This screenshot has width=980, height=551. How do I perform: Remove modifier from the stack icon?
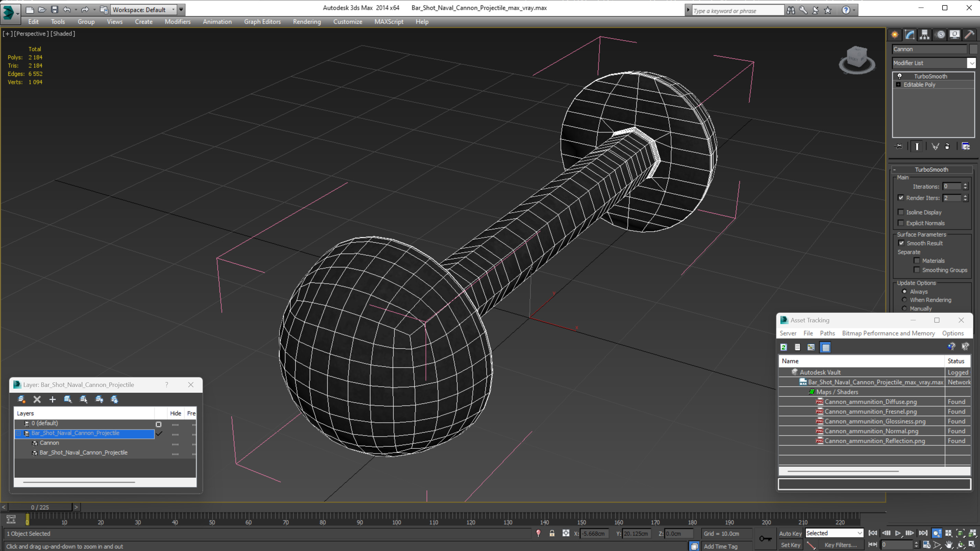[948, 146]
